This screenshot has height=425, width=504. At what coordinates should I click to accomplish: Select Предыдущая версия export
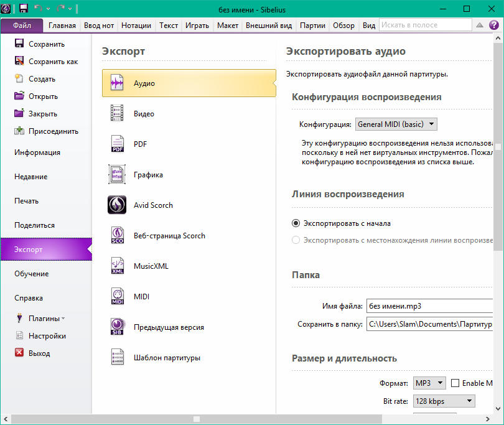pos(189,327)
